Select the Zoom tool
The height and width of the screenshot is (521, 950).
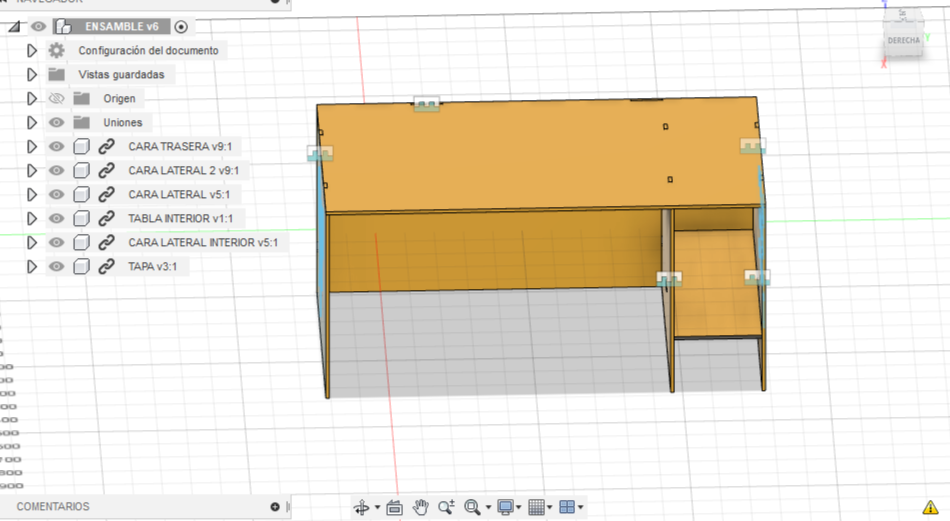click(x=447, y=507)
